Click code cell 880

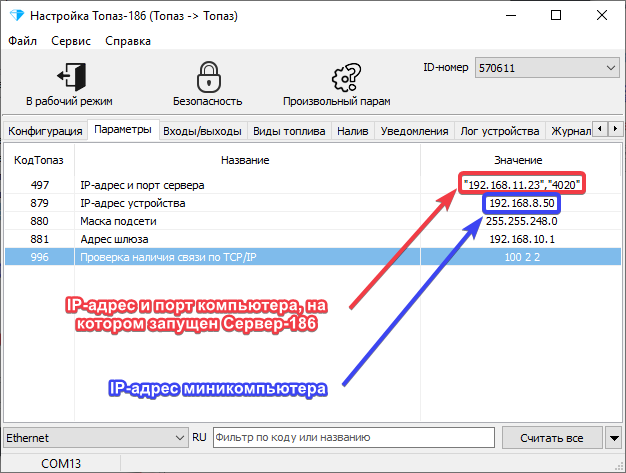point(40,221)
